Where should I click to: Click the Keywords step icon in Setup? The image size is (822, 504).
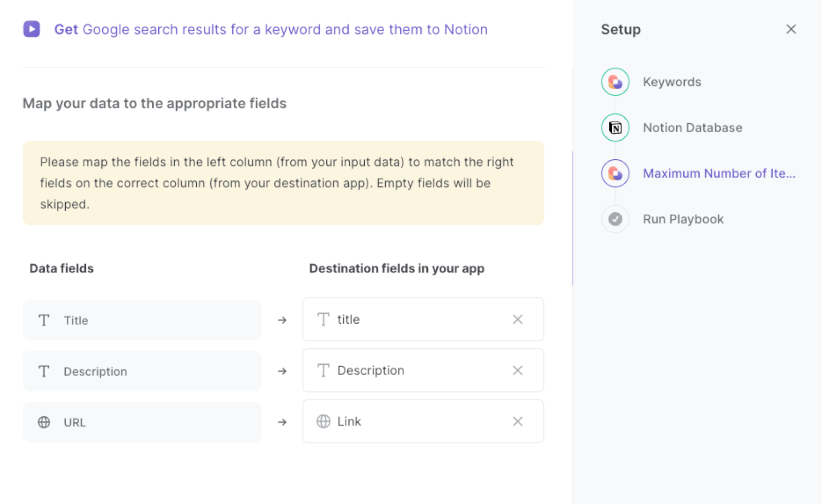click(x=614, y=82)
